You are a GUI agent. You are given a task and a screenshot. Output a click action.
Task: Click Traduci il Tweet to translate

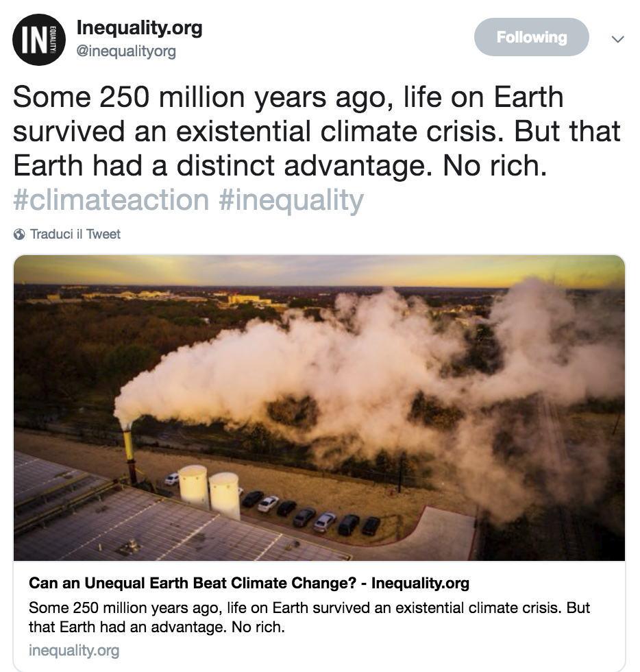pos(75,234)
